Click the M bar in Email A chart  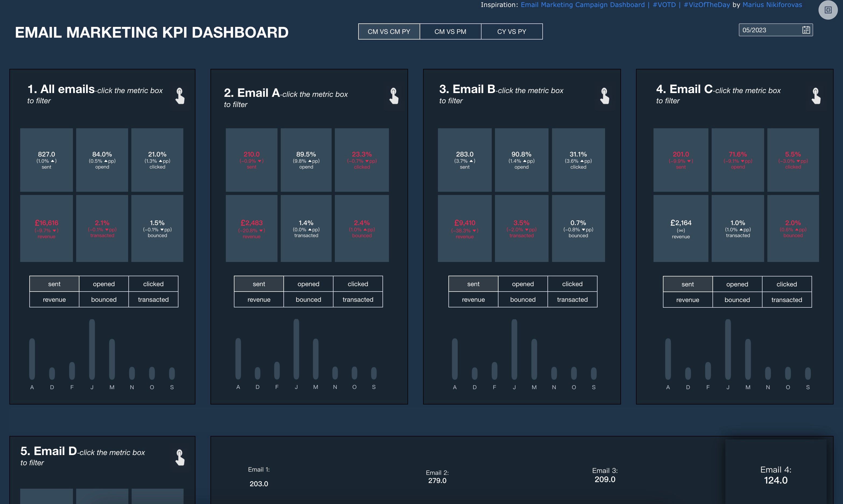pyautogui.click(x=316, y=359)
